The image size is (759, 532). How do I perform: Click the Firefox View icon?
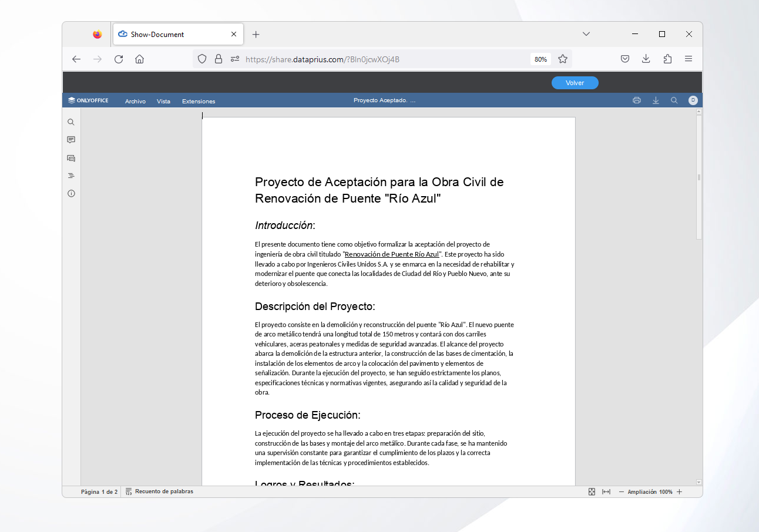point(97,35)
